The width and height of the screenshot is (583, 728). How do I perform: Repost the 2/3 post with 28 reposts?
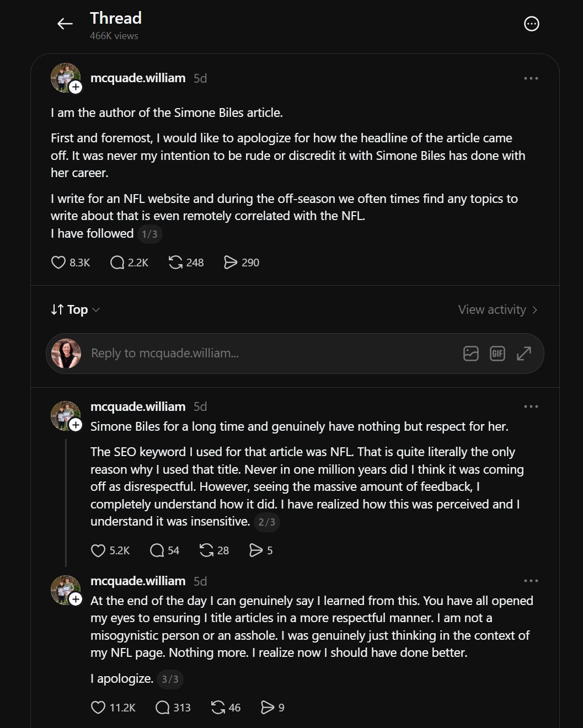pos(214,550)
